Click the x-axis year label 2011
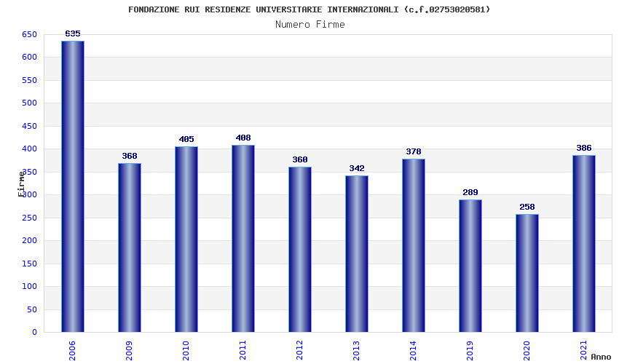619x364 pixels. (243, 351)
